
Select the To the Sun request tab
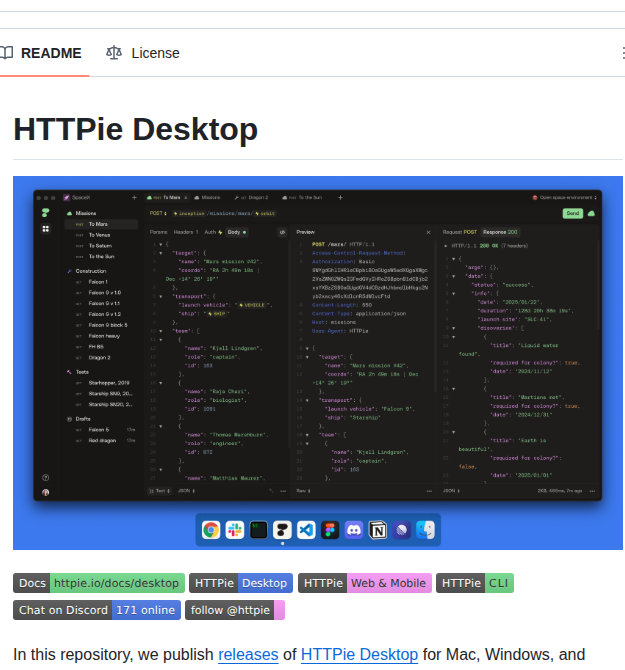click(302, 197)
